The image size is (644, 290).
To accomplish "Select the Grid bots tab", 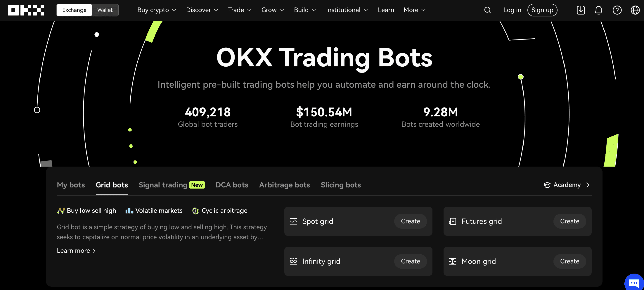I will click(111, 185).
